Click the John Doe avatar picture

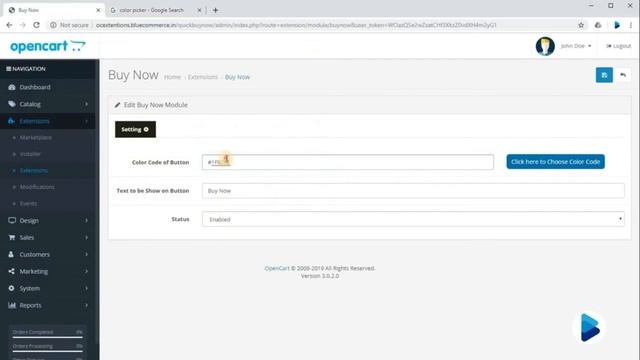point(545,46)
